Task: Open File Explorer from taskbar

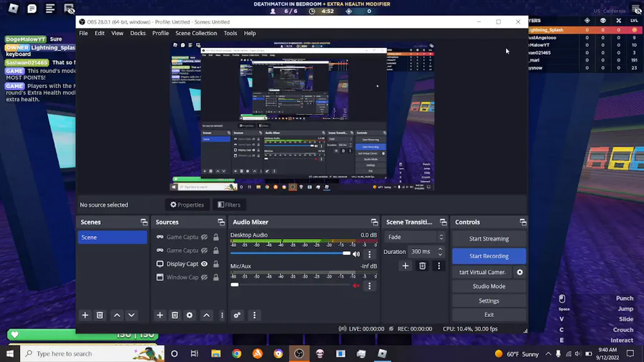Action: 216,353
